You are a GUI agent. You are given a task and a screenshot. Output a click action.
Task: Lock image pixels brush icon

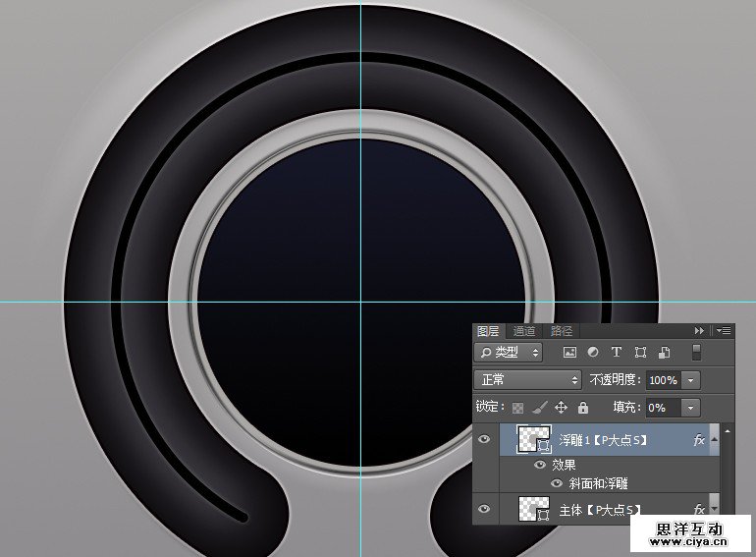coord(539,407)
